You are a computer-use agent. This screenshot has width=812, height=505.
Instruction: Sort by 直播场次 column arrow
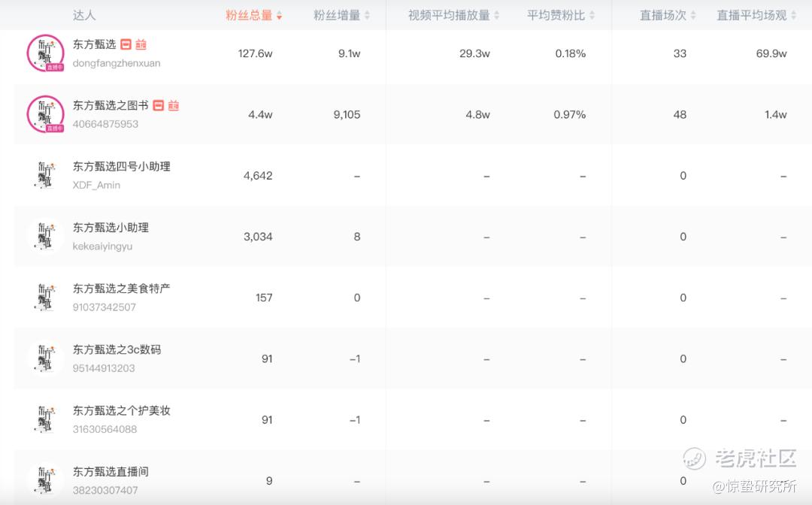pos(693,16)
